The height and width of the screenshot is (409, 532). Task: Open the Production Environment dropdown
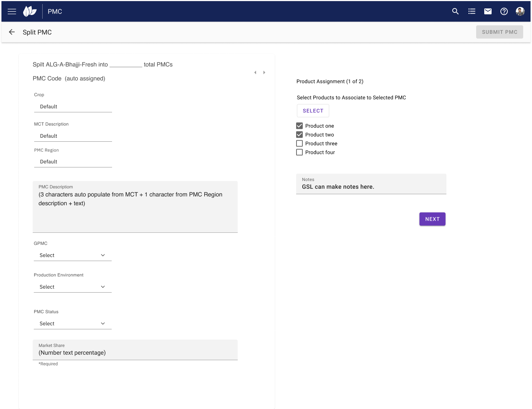coord(72,287)
